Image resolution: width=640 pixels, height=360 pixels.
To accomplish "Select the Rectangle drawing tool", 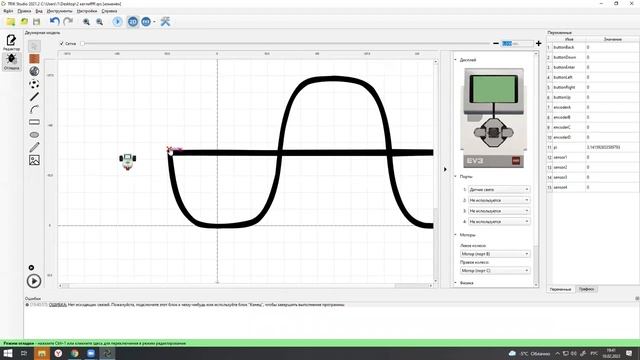I will 34,122.
